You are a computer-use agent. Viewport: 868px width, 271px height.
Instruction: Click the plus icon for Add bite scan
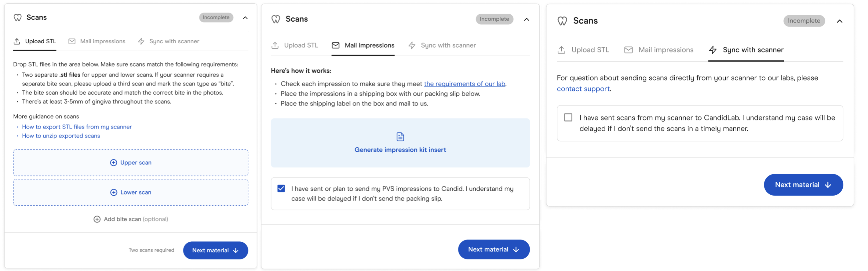point(97,219)
